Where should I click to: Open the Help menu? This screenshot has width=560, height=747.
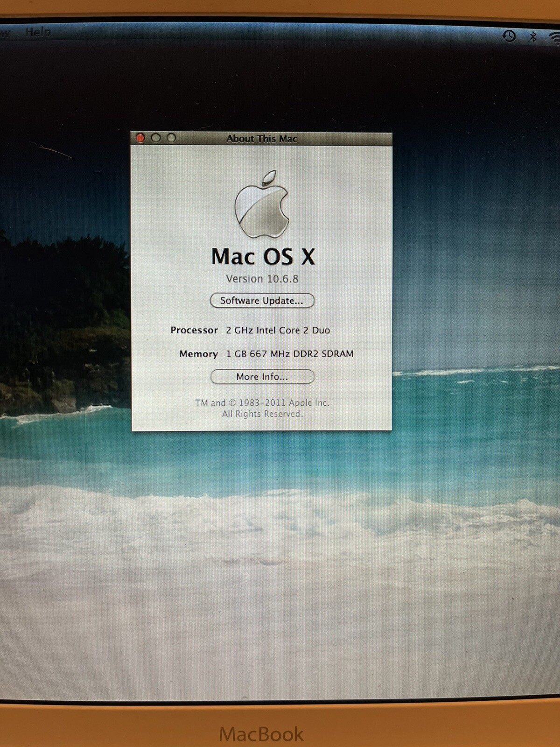point(38,32)
